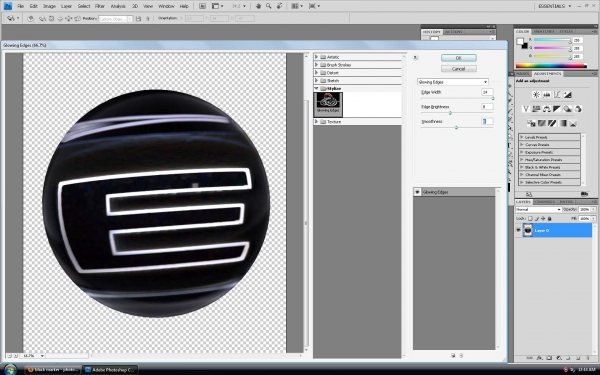600x375 pixels.
Task: Click new effect layer icon in filter gallery
Action: click(453, 355)
